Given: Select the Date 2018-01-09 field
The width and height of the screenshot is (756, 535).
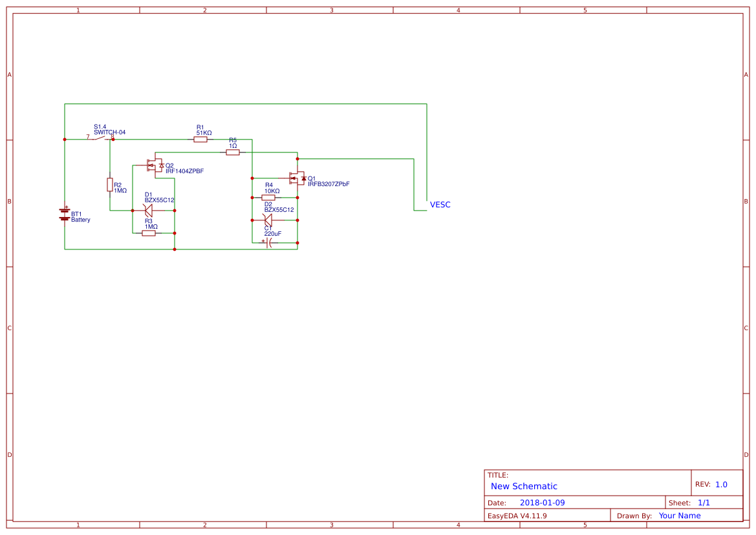Looking at the screenshot, I should pos(543,501).
